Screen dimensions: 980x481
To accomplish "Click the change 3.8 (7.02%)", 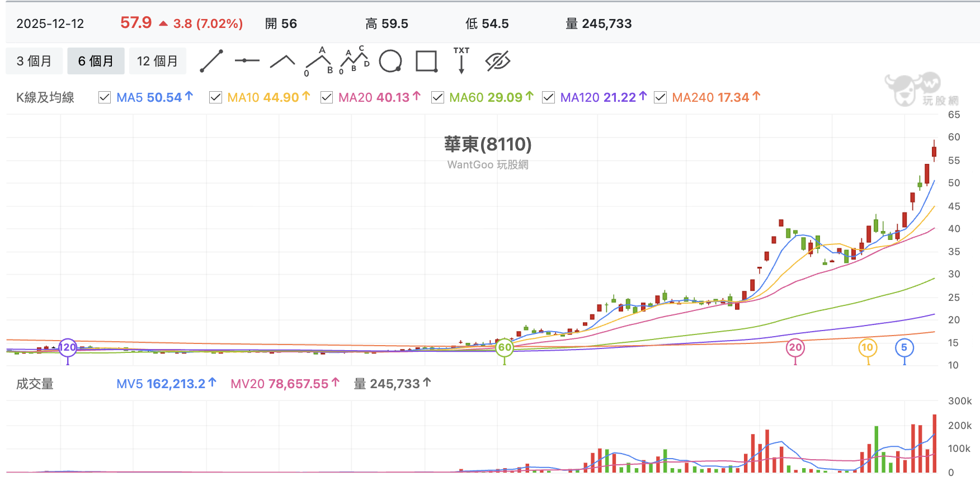I will coord(208,23).
